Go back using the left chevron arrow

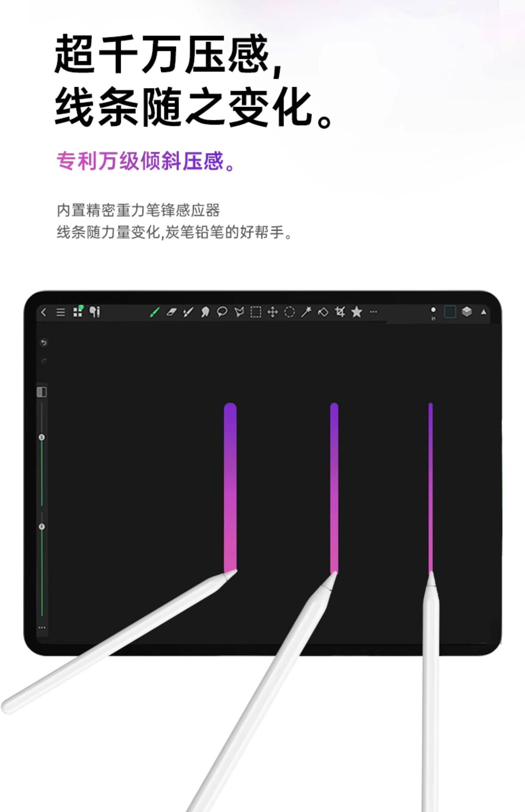pos(44,312)
